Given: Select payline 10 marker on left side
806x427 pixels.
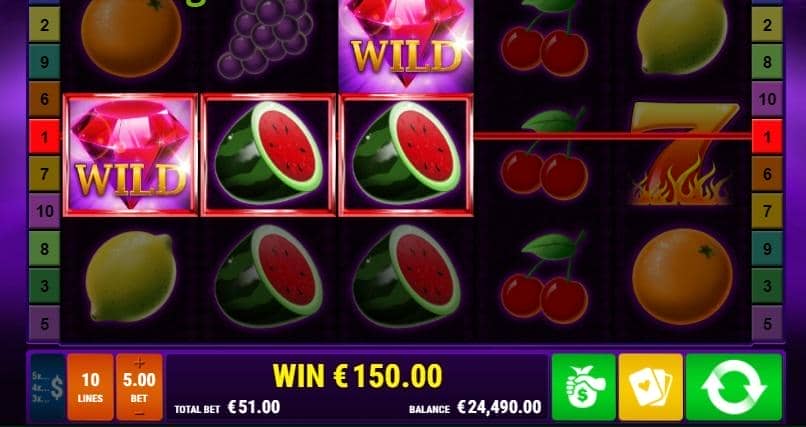Looking at the screenshot, I should (x=44, y=211).
